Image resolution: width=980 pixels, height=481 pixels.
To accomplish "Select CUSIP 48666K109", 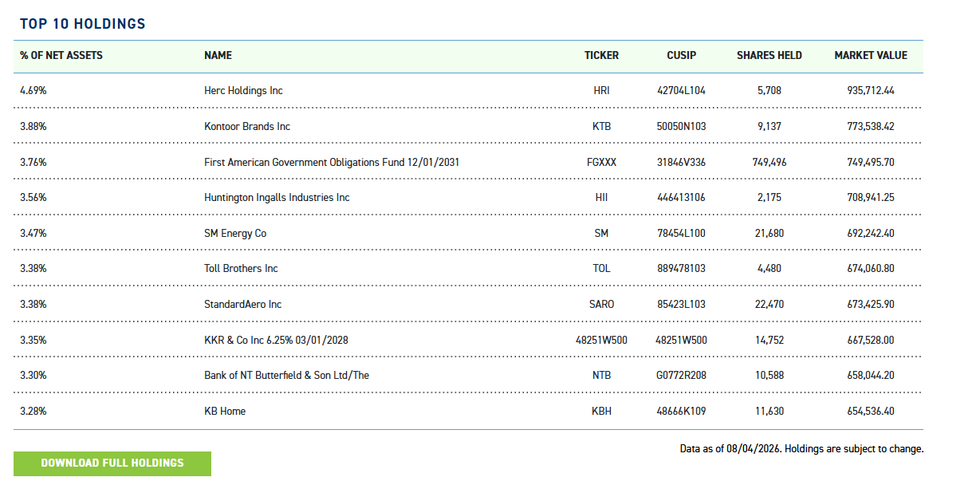I will pyautogui.click(x=681, y=412).
